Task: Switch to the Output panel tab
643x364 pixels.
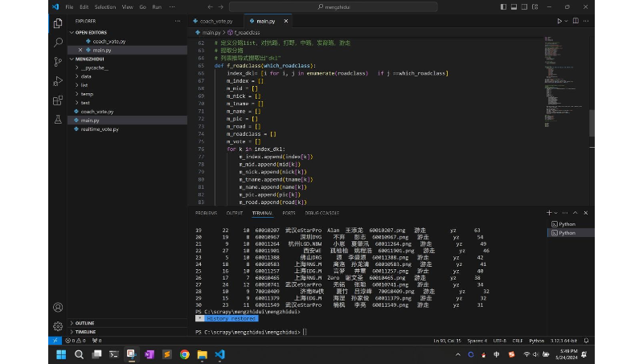Action: [x=235, y=213]
